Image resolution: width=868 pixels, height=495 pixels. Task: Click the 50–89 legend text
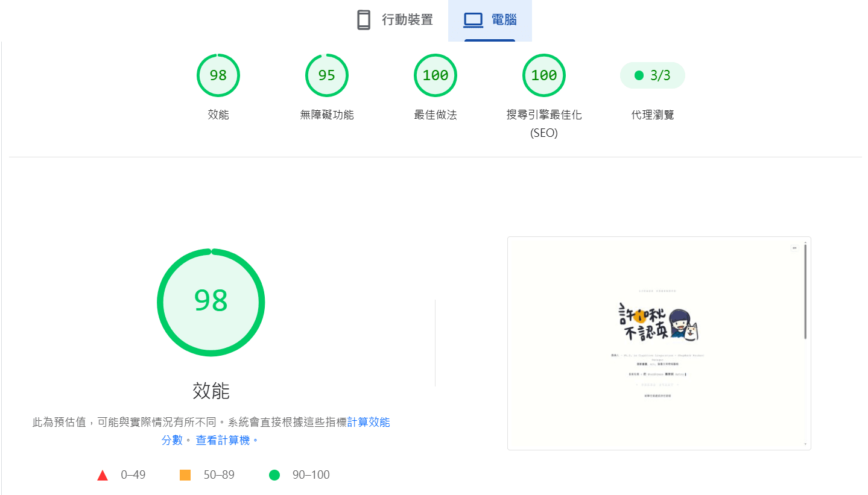tap(219, 475)
